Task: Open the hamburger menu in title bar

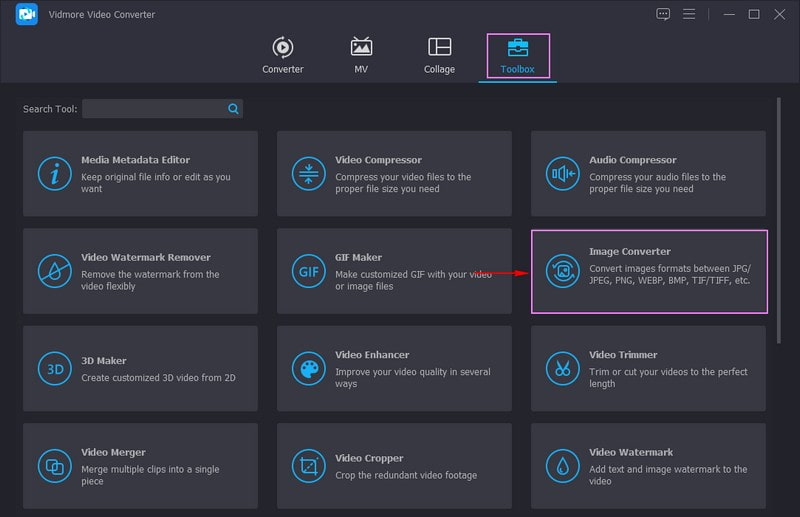Action: click(x=689, y=14)
